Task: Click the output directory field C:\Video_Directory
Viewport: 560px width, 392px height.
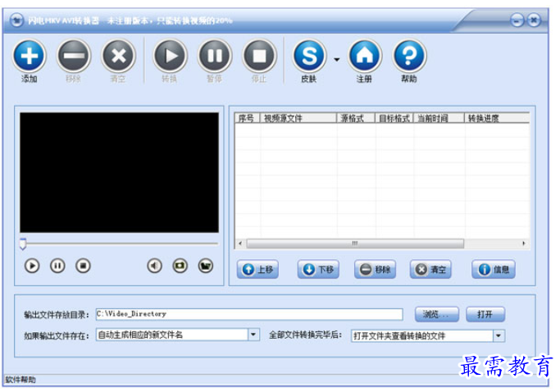Action: tap(249, 314)
